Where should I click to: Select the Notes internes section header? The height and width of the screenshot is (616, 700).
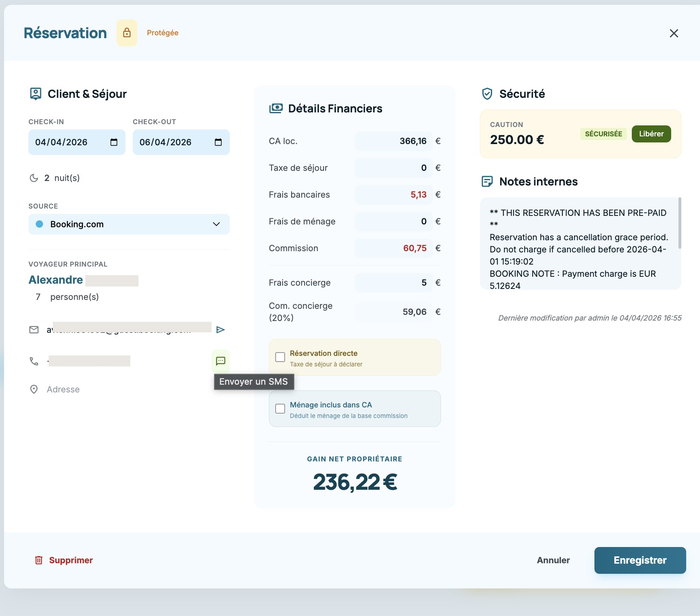tap(538, 181)
